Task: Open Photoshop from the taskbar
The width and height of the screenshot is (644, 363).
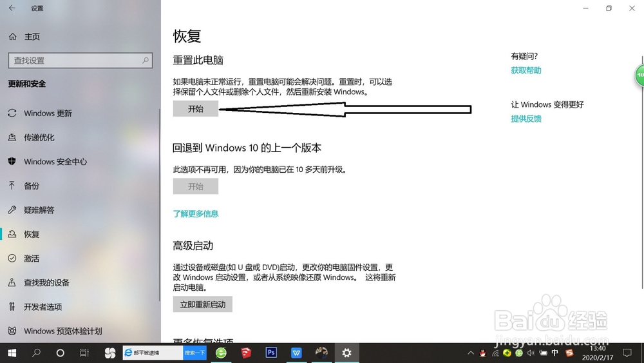Action: click(x=271, y=353)
